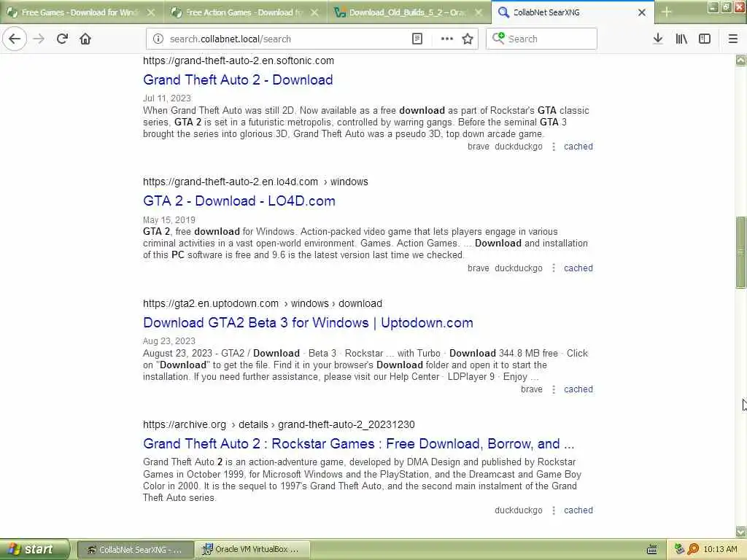This screenshot has height=560, width=747.
Task: View cached copy of archive.org result
Action: (x=578, y=510)
